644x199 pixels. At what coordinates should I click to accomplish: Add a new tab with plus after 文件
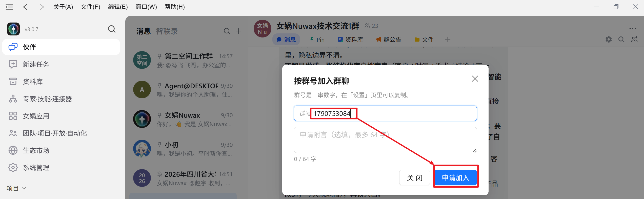pyautogui.click(x=448, y=39)
